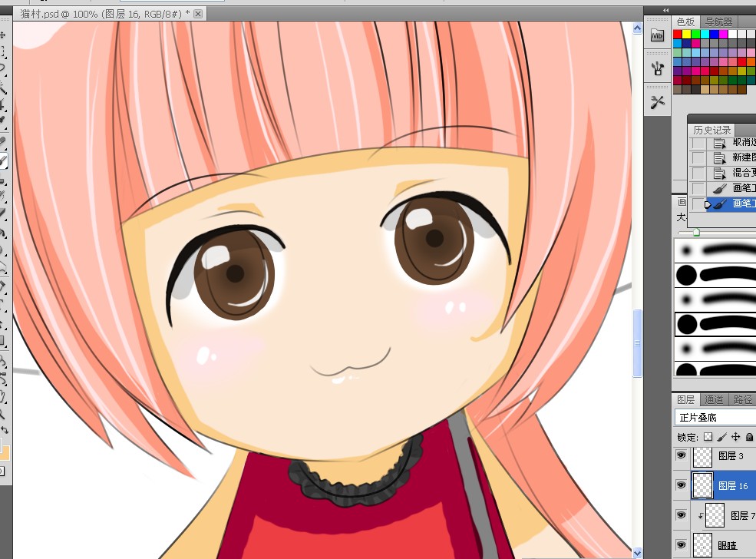Collapse the panel dock with double arrows
This screenshot has width=756, height=559.
(666, 10)
